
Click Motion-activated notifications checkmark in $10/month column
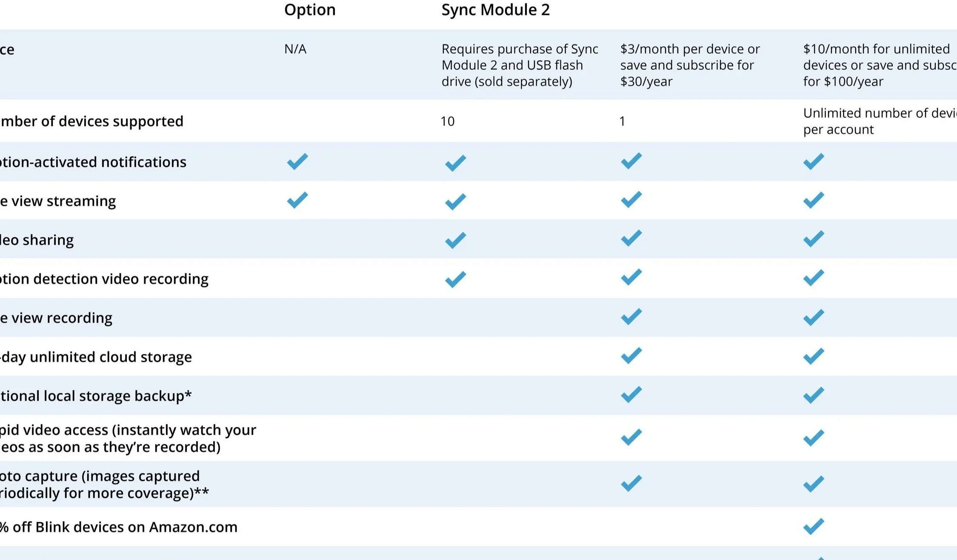pos(814,161)
